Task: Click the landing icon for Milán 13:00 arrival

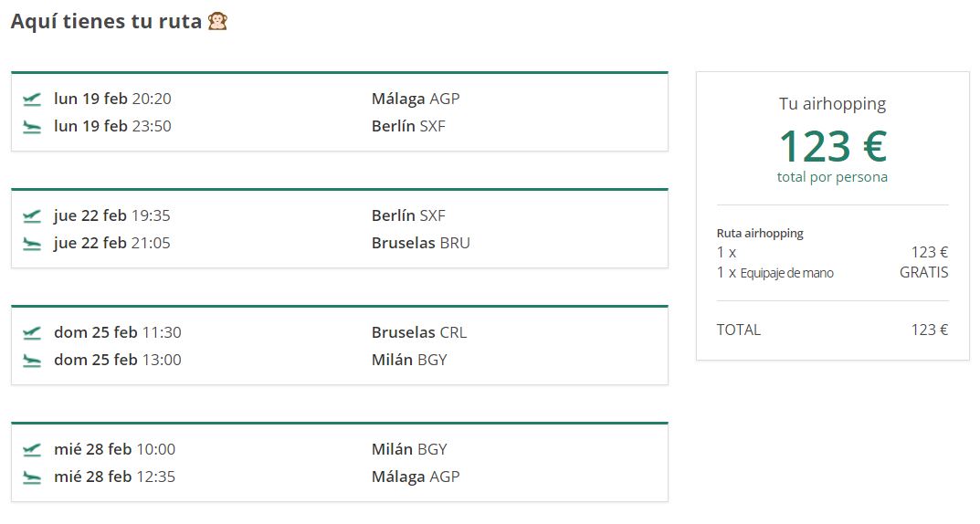Action: [x=32, y=361]
